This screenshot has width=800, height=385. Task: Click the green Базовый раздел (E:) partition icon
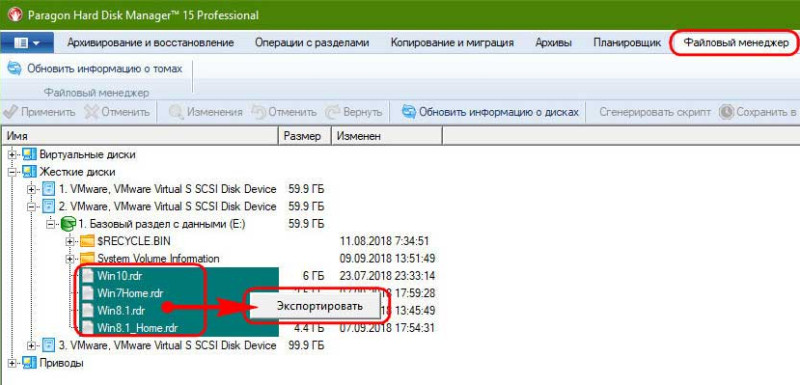pyautogui.click(x=67, y=223)
